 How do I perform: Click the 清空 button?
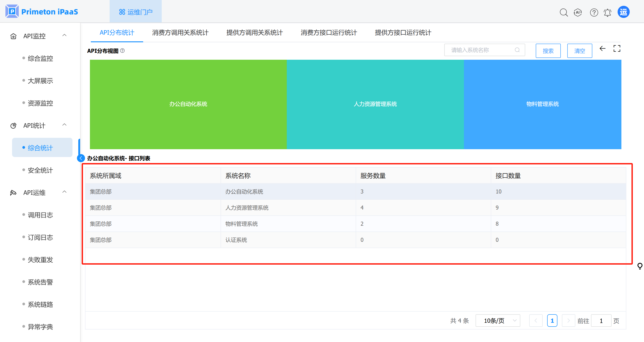click(x=580, y=51)
